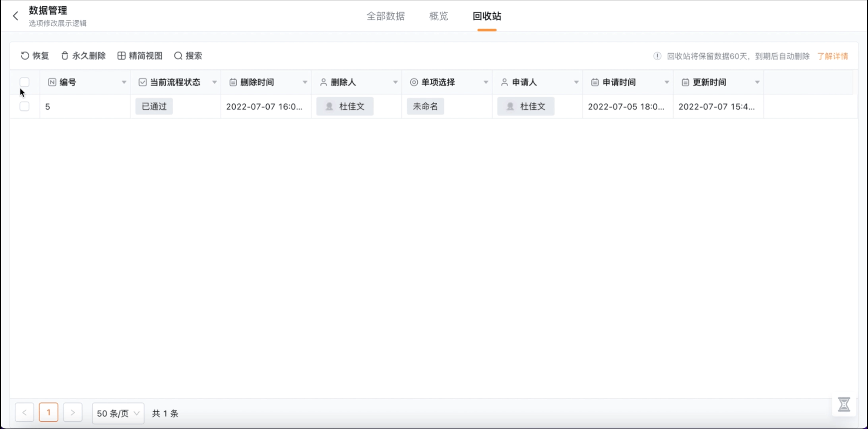Click the 已通过 status tag
868x429 pixels.
pos(154,106)
